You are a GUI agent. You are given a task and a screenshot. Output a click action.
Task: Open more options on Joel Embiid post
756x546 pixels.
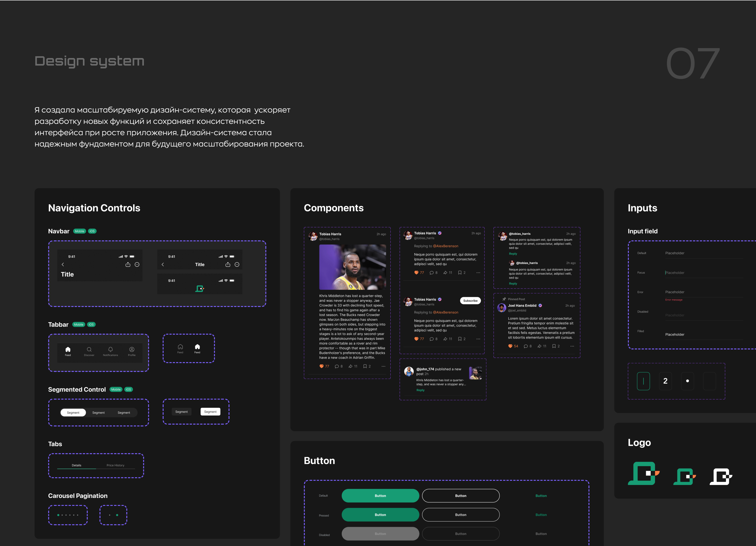[x=572, y=346]
